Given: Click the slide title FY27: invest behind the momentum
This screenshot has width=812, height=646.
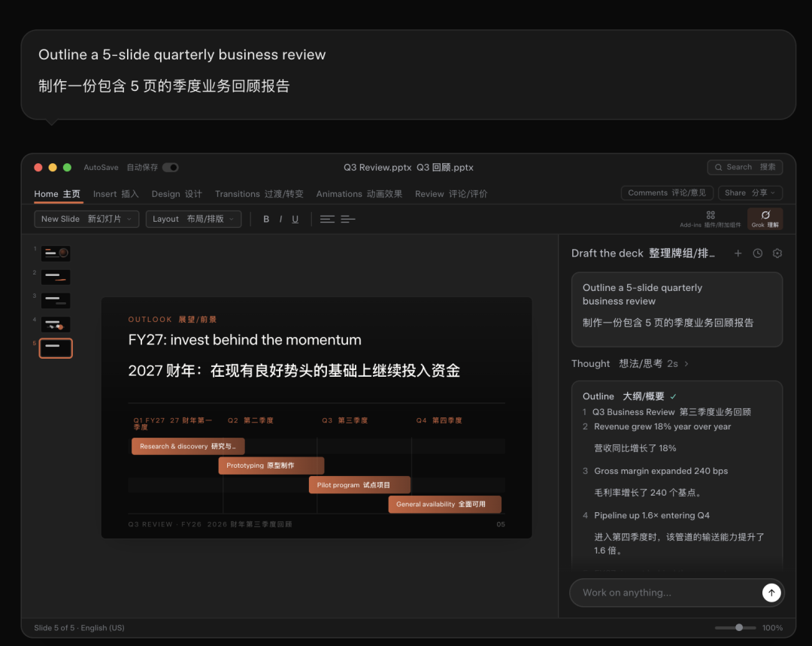Looking at the screenshot, I should point(245,340).
